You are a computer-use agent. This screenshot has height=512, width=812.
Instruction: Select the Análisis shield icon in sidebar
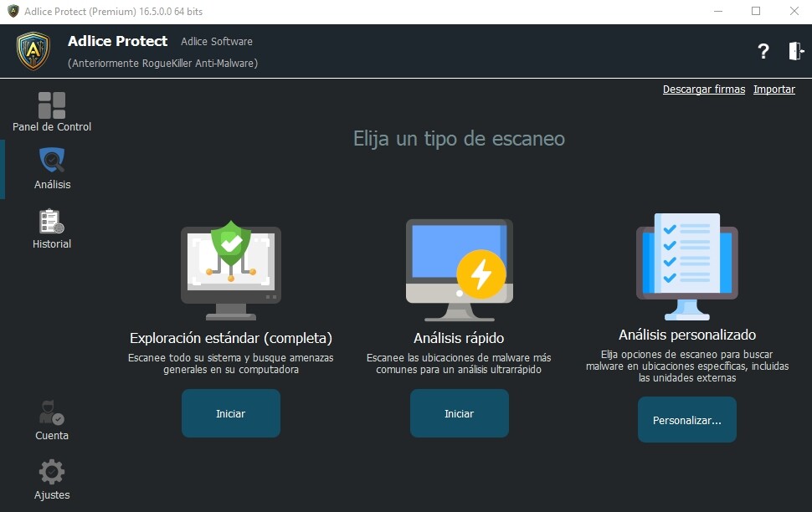(x=52, y=161)
